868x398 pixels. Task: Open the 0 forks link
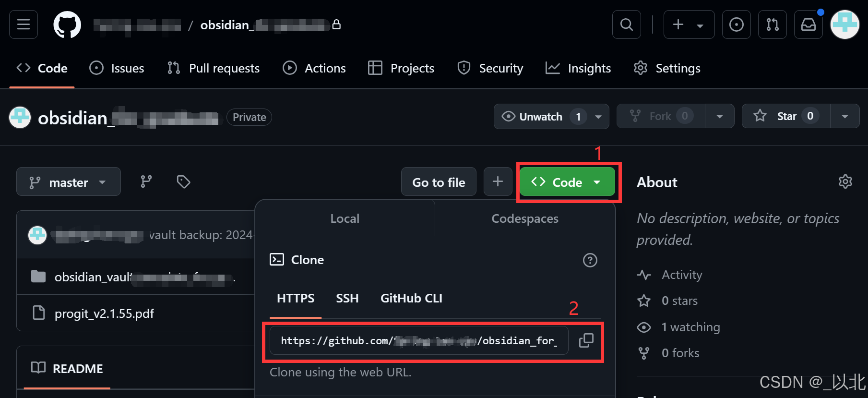coord(668,353)
